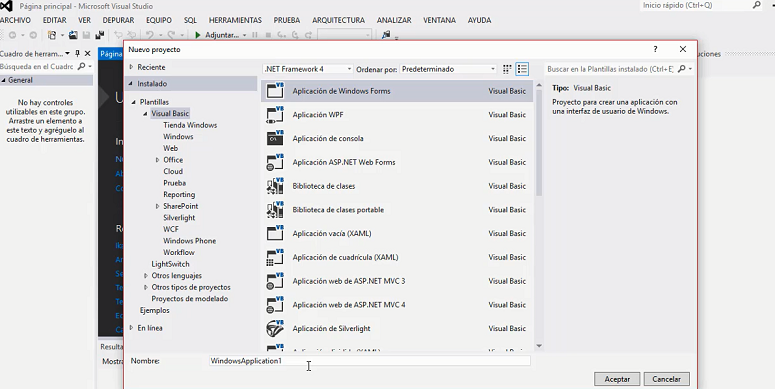Click the Aplicación de cuadrícula (XAML) icon
Image resolution: width=775 pixels, height=389 pixels.
click(275, 257)
